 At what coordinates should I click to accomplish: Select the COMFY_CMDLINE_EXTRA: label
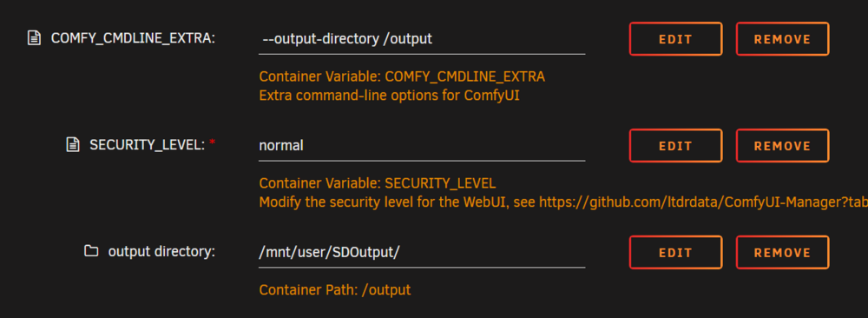(133, 38)
